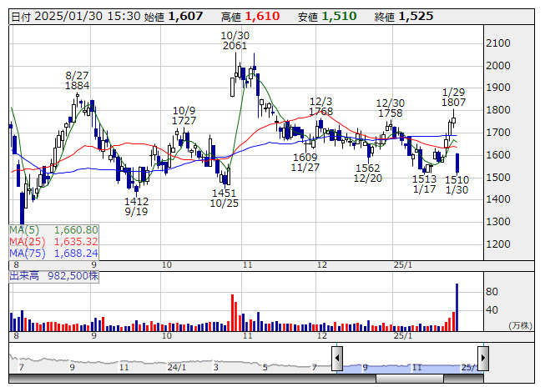
Task: Click the peak label 1/29 1807
Action: pyautogui.click(x=453, y=98)
